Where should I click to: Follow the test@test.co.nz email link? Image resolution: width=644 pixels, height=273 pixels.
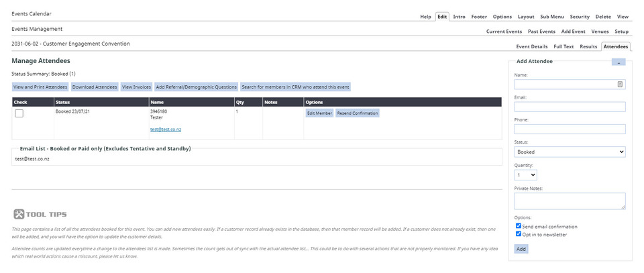pyautogui.click(x=166, y=129)
